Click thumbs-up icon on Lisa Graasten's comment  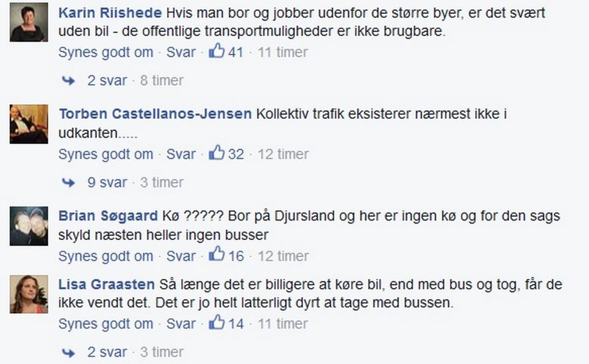pos(217,324)
